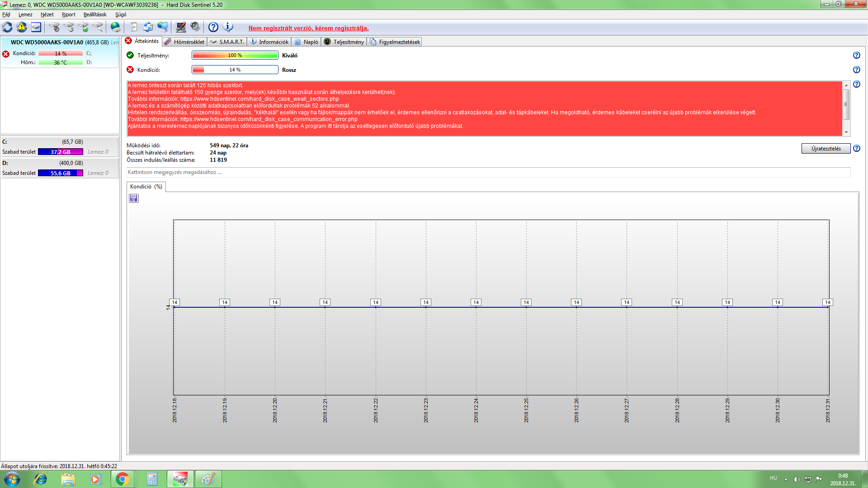Open the Lemez menu
This screenshot has height=488, width=868.
(x=25, y=14)
